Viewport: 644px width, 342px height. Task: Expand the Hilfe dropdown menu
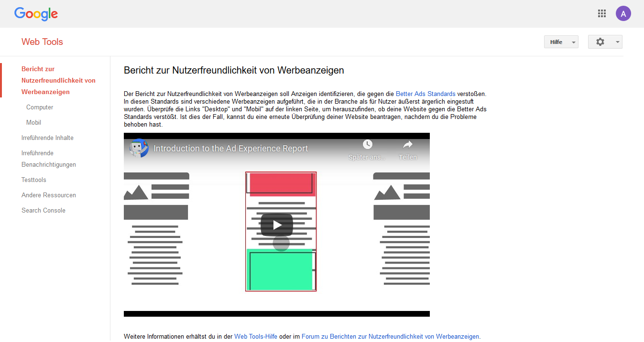click(561, 42)
